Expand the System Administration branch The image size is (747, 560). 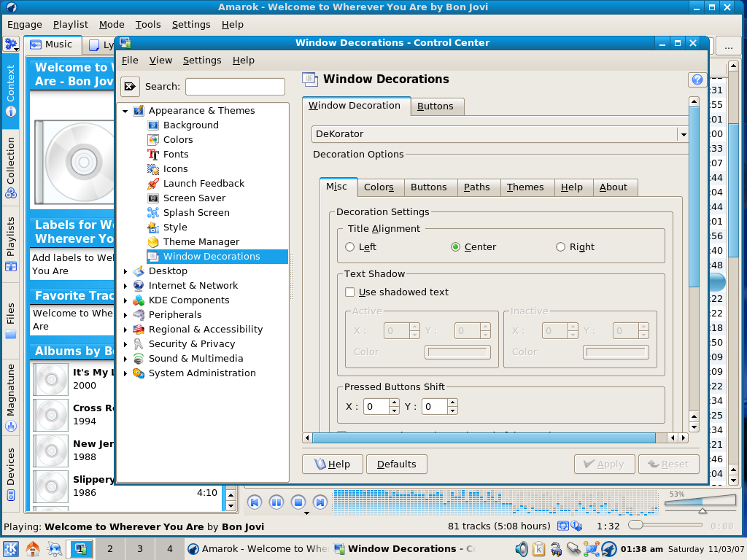125,373
